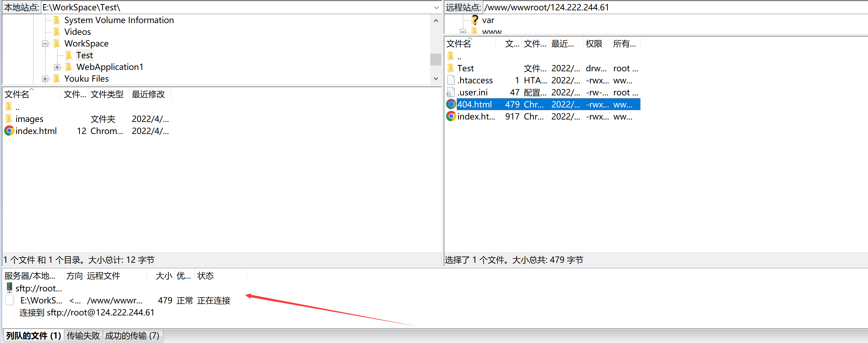
Task: Select 404.html in the remote file list
Action: point(474,104)
